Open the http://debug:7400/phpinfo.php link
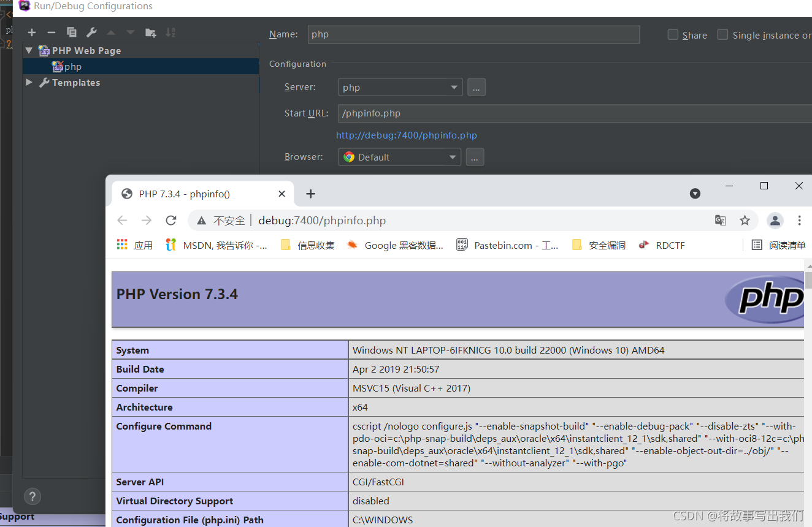Screen dimensions: 812x527 [x=407, y=135]
